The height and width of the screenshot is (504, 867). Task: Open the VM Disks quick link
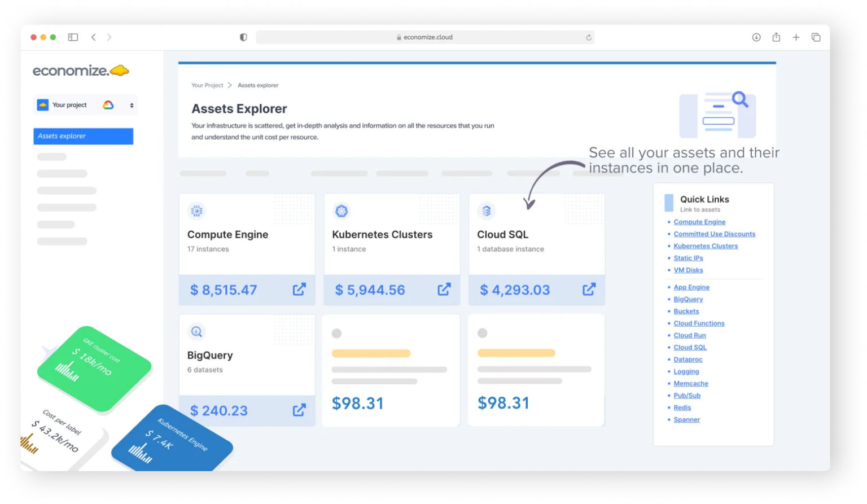tap(688, 270)
